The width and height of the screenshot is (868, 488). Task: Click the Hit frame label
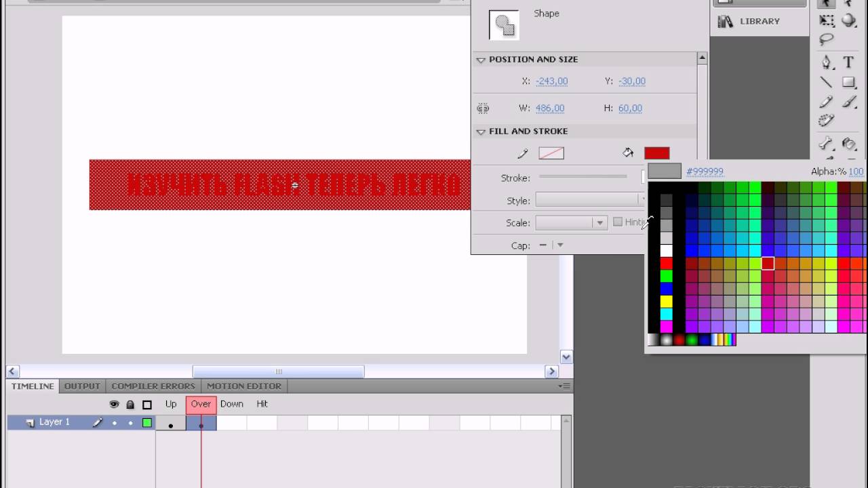click(262, 404)
